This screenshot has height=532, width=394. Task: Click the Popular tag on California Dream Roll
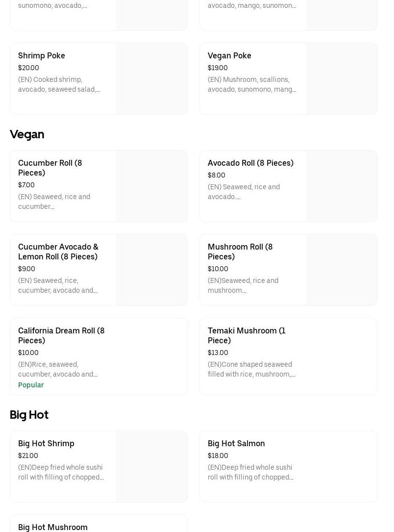tap(31, 385)
